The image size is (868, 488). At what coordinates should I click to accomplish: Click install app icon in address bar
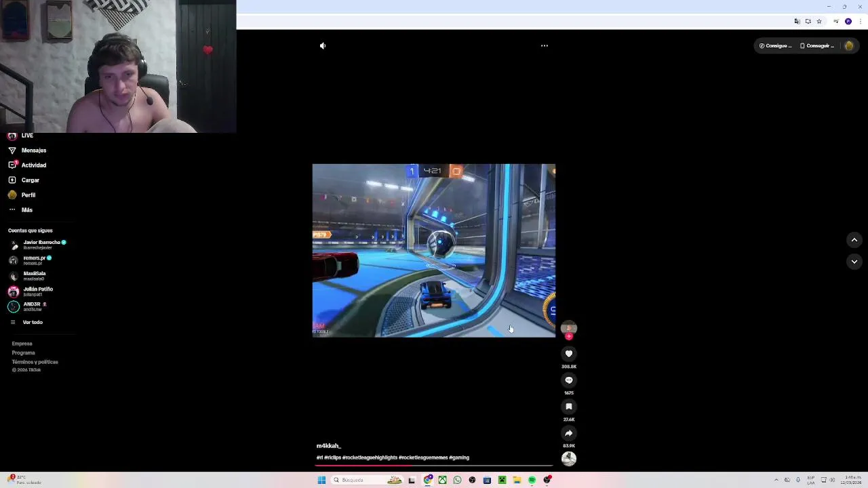[x=808, y=21]
